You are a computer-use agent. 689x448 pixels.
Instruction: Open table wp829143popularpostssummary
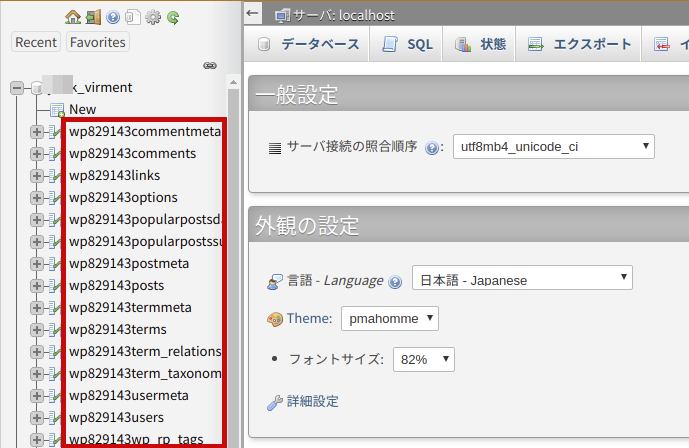pyautogui.click(x=145, y=241)
